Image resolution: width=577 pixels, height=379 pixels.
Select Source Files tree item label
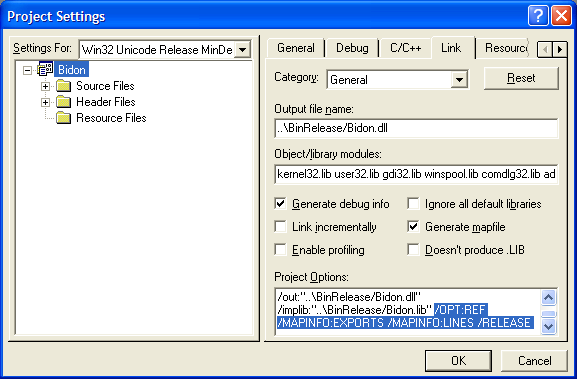pos(105,86)
